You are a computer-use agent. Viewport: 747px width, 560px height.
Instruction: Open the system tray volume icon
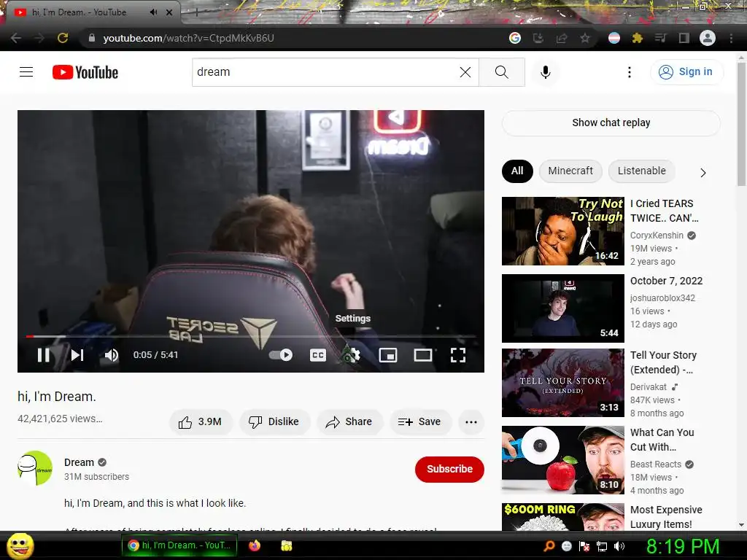click(619, 546)
